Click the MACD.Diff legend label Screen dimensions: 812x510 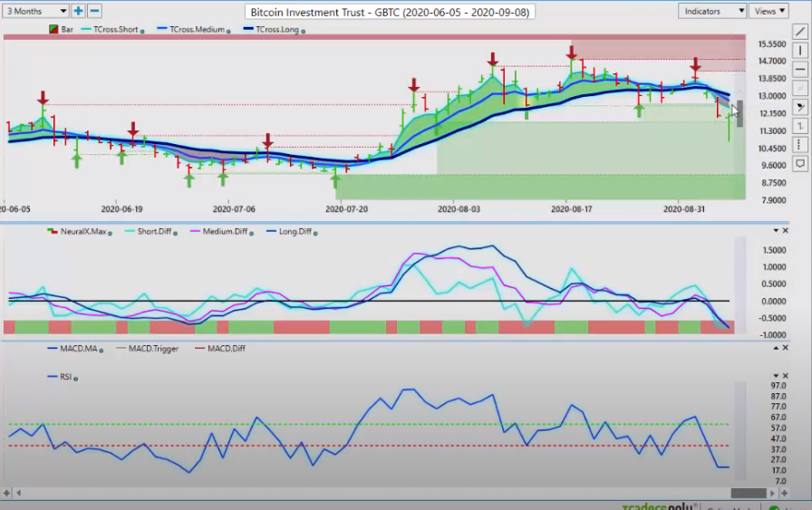click(x=227, y=349)
